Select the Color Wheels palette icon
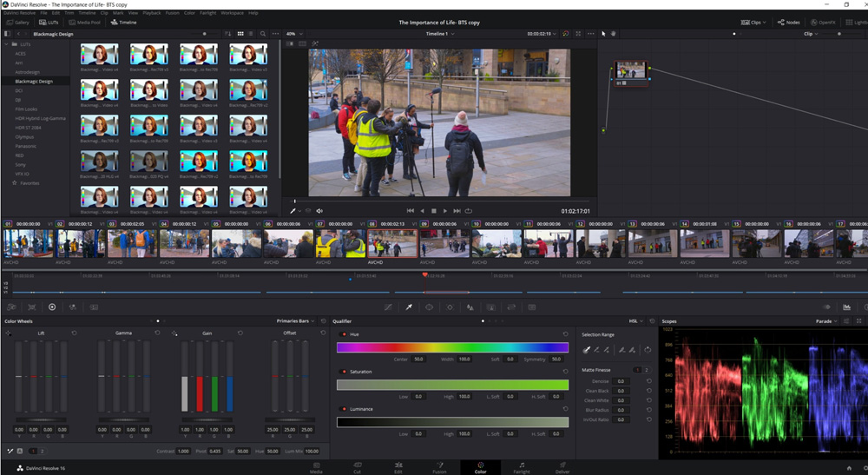The width and height of the screenshot is (868, 475). tap(52, 307)
